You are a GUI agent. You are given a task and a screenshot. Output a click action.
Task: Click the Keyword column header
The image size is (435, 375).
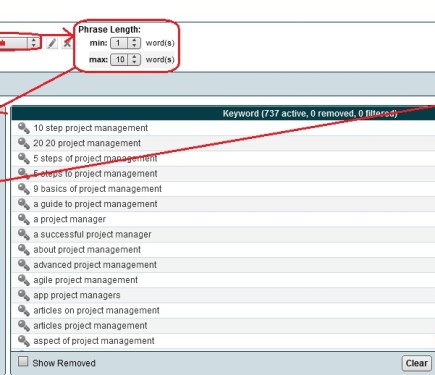click(223, 113)
